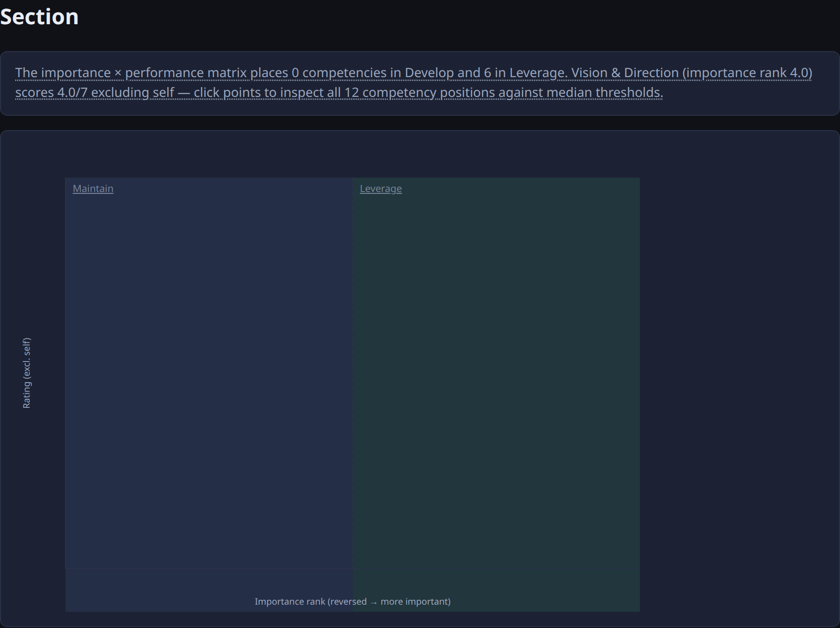Click inside the blue Maintain quadrant area
840x628 pixels.
209,373
